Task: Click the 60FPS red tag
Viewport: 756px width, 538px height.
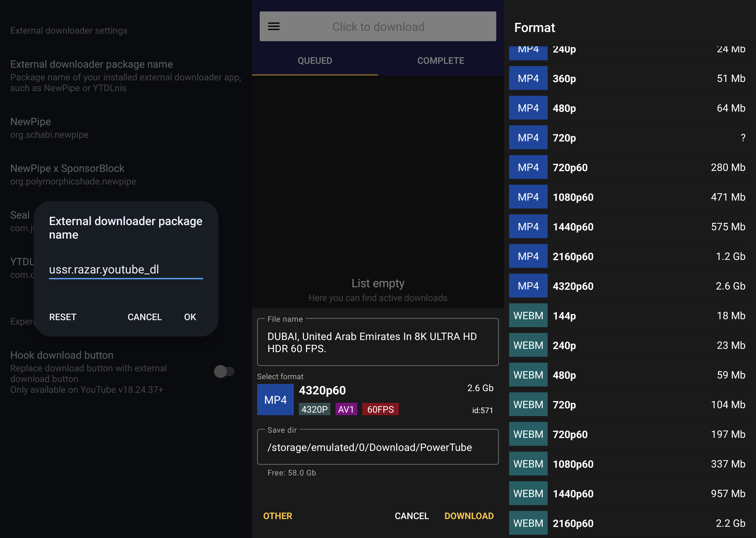Action: 380,409
